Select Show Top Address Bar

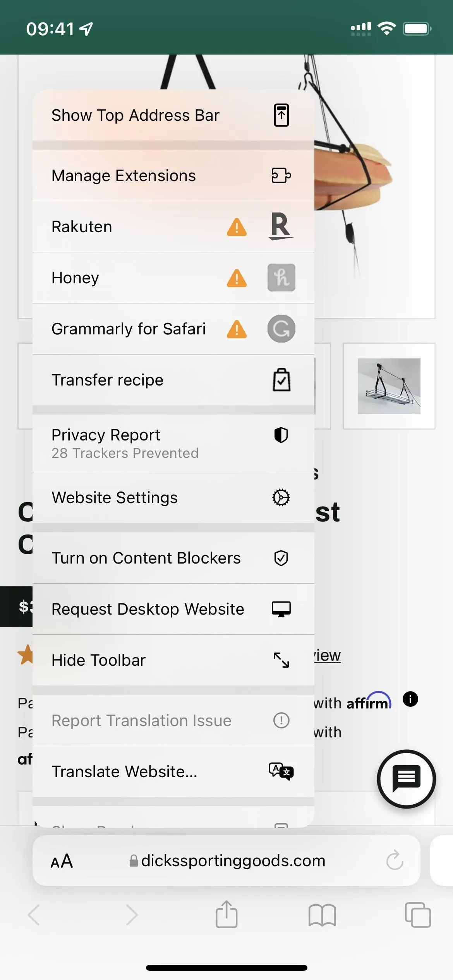(x=173, y=115)
